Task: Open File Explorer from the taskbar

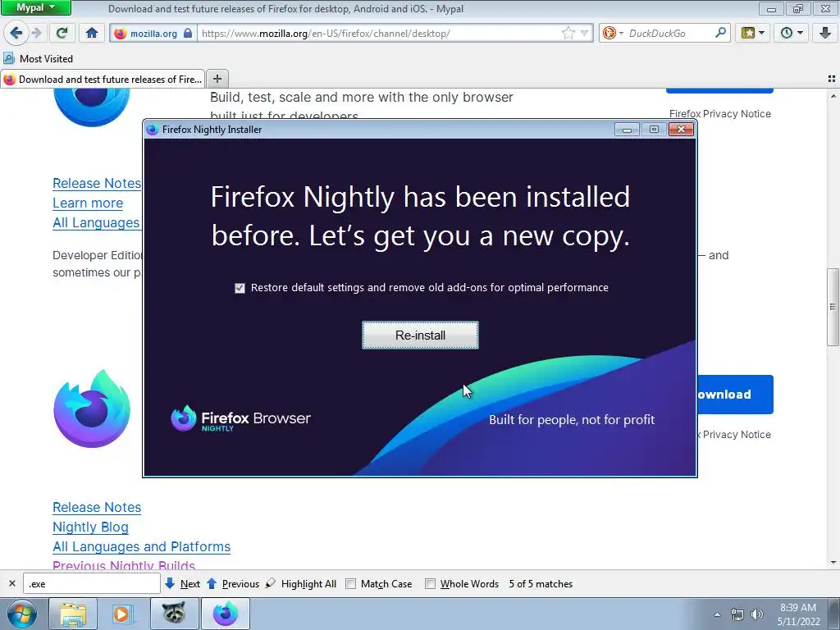Action: [73, 614]
